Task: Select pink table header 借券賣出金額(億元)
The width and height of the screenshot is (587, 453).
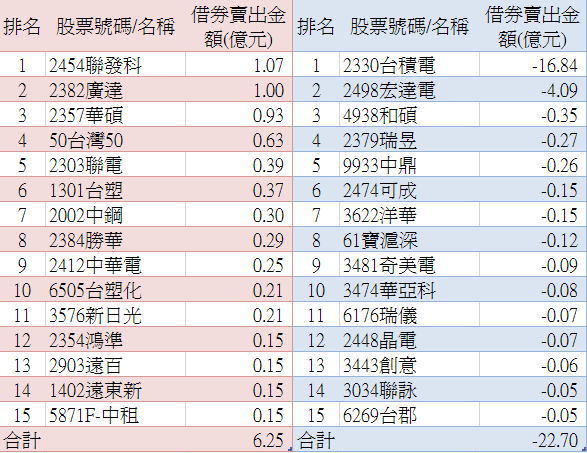Action: coord(238,27)
